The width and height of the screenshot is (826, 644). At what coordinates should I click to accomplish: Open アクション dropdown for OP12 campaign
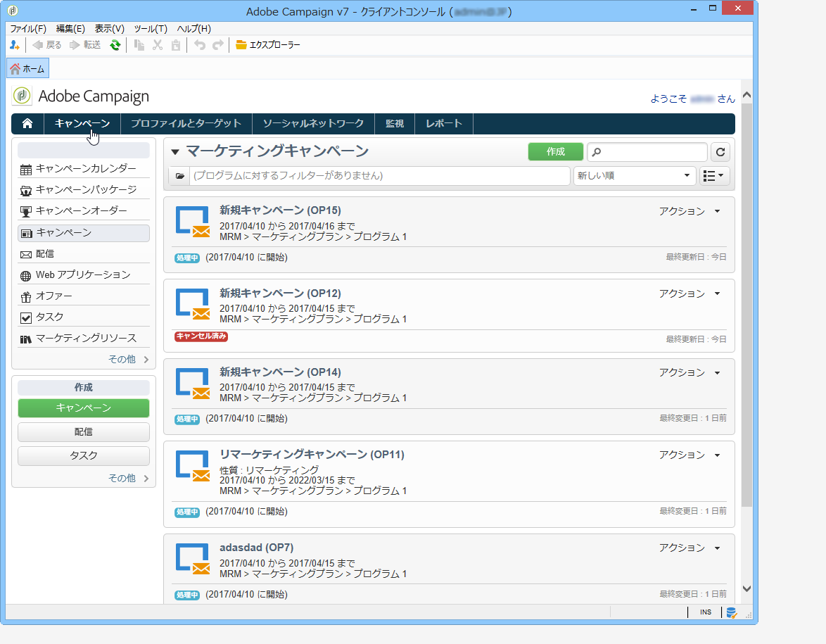tap(690, 293)
